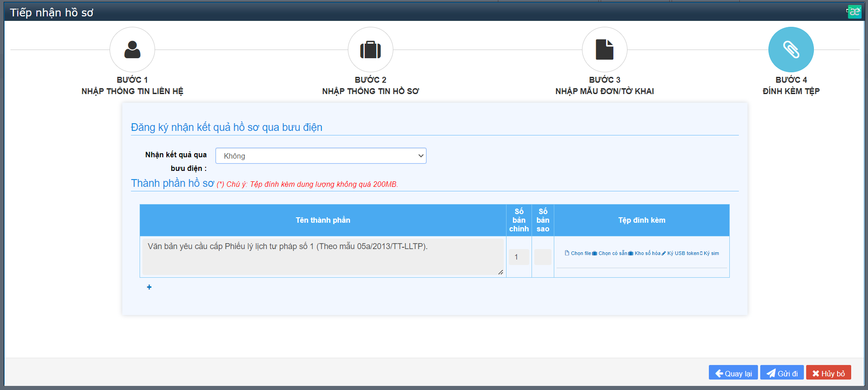Go to 'Nhập thông tin liên hệ' step
The image size is (868, 390).
(x=132, y=91)
